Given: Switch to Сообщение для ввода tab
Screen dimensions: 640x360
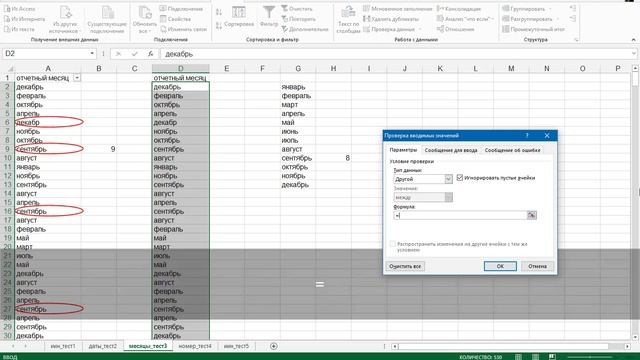Looking at the screenshot, I should [x=451, y=150].
